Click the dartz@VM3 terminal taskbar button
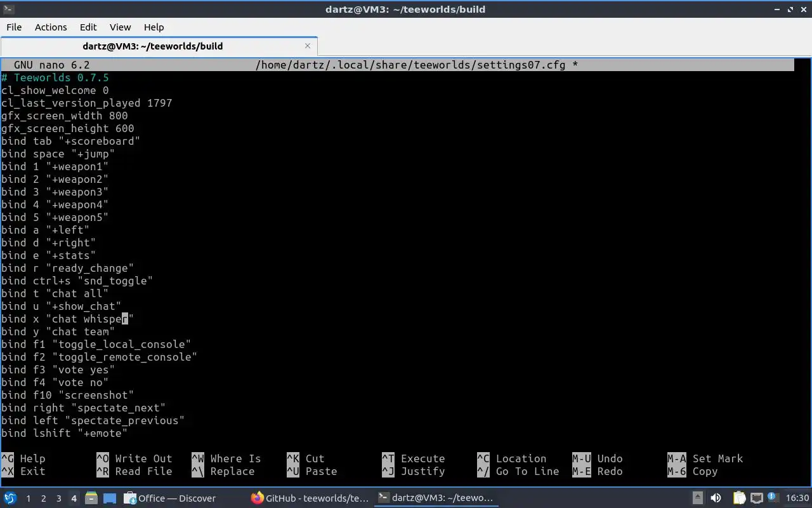 (436, 498)
